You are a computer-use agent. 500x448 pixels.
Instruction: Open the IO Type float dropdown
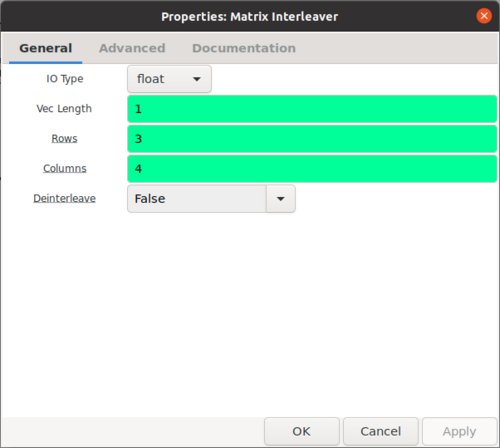click(x=169, y=79)
